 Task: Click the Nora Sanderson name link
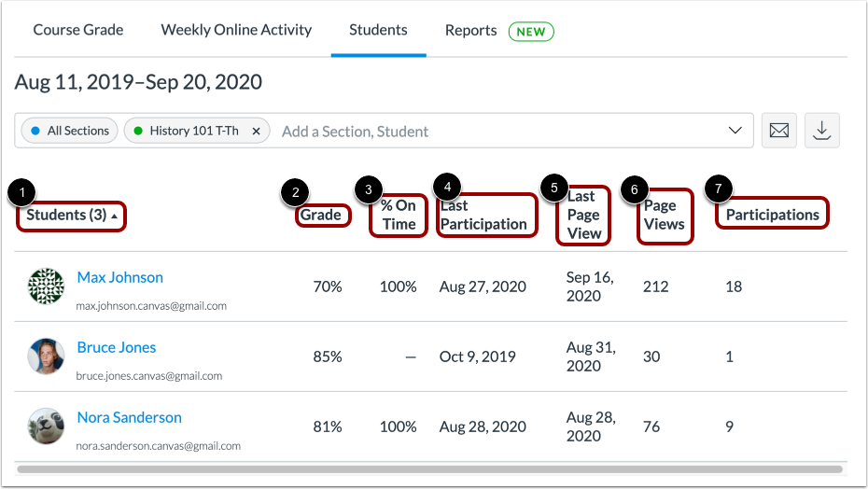(130, 417)
